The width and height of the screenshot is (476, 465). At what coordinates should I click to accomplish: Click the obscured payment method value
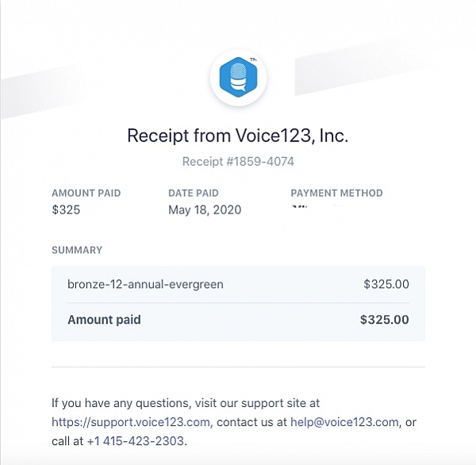pyautogui.click(x=317, y=209)
